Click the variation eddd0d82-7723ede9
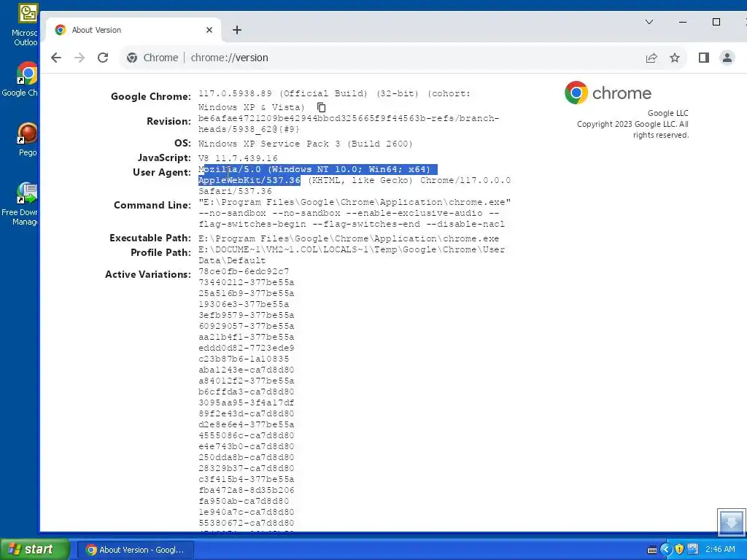This screenshot has width=747, height=560. point(247,348)
